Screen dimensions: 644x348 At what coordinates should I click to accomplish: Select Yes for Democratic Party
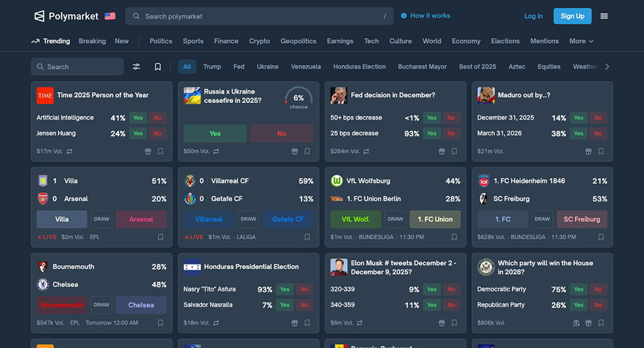[x=579, y=289]
